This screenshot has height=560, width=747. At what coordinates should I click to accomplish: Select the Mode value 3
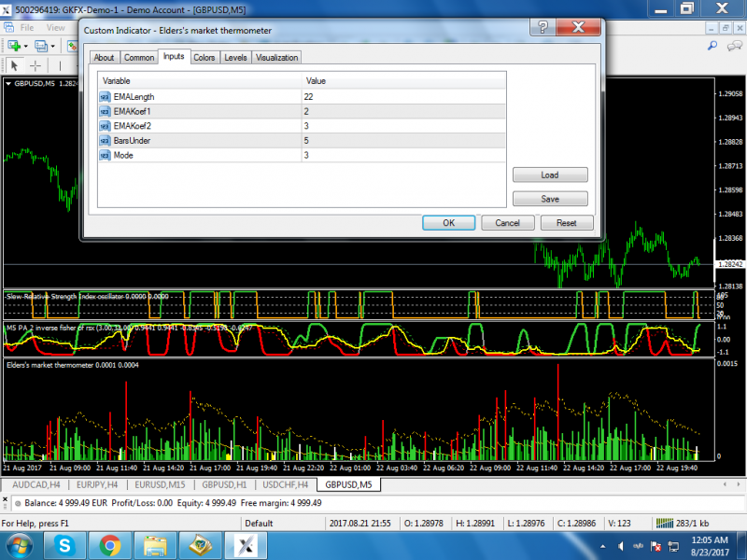(x=403, y=155)
